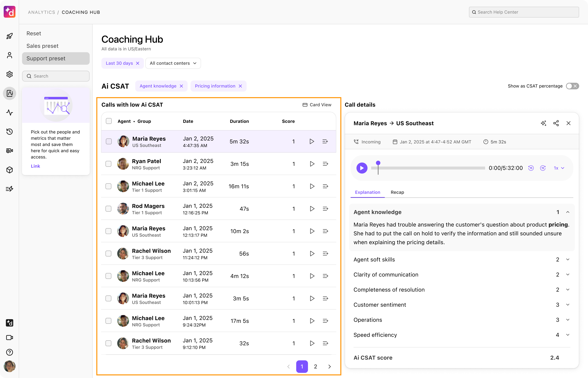This screenshot has height=378, width=588.
Task: Rewind the recording 15 seconds
Action: coord(531,168)
